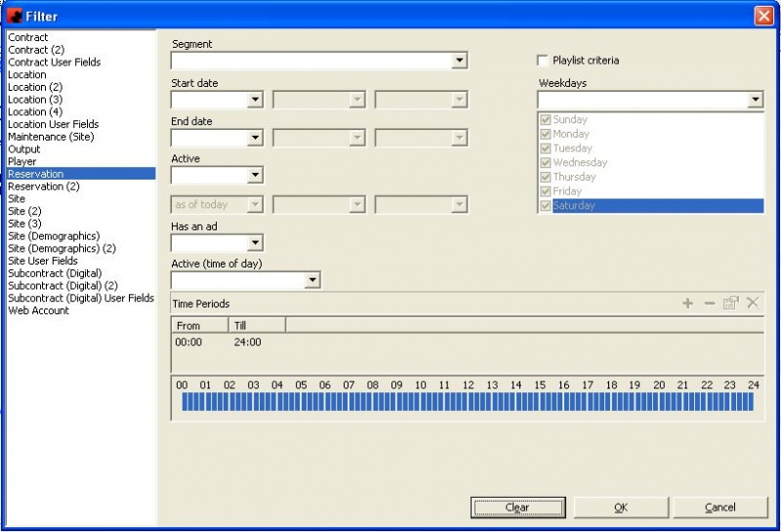Image resolution: width=781 pixels, height=532 pixels.
Task: Select Contract User Fields in filter list
Action: 55,62
